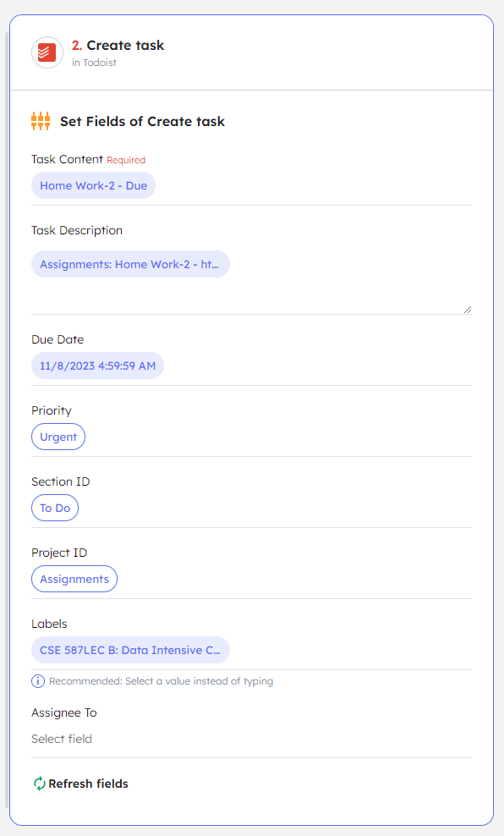Viewport: 504px width, 836px height.
Task: Click the info icon beside Recommended hint
Action: pyautogui.click(x=38, y=681)
